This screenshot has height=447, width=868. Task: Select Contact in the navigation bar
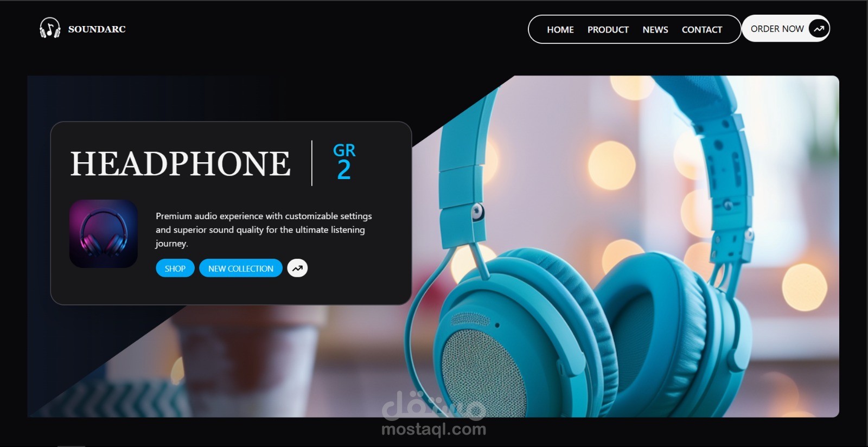pos(701,30)
